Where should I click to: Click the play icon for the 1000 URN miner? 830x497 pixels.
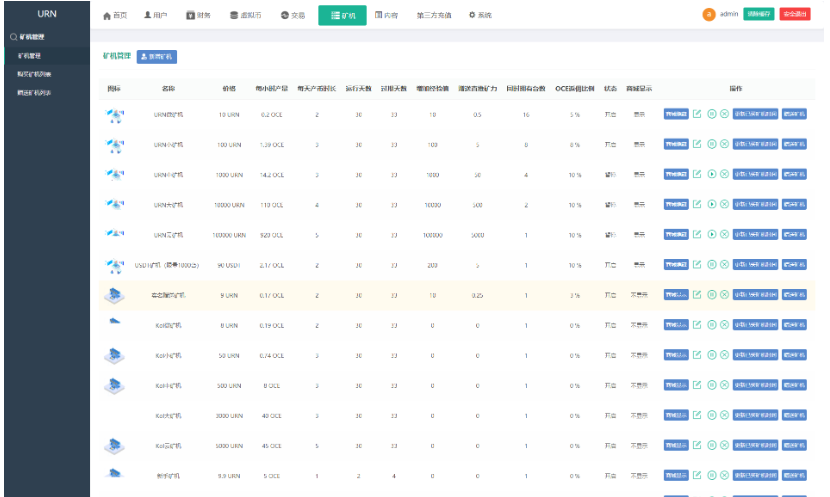[x=711, y=174]
